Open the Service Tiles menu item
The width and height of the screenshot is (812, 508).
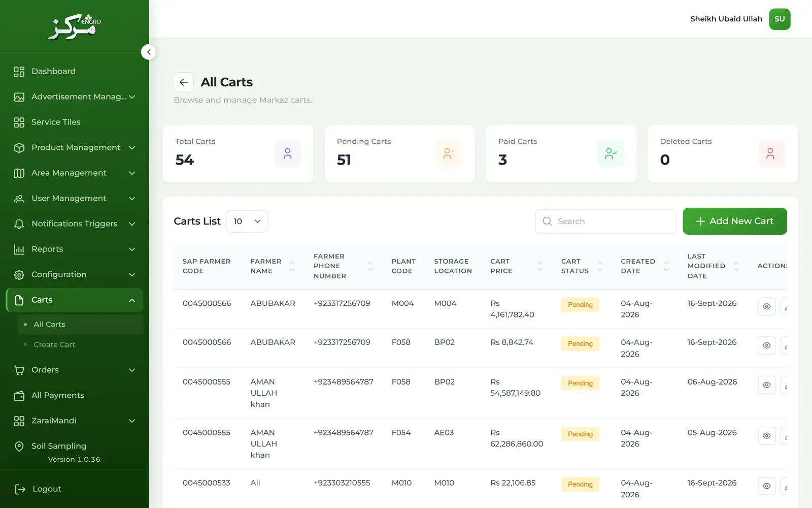click(74, 122)
